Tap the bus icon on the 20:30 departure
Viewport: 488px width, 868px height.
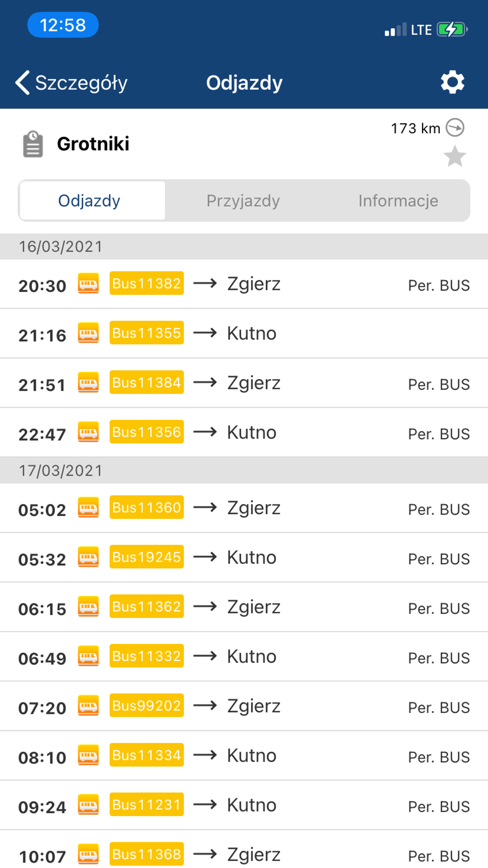(x=88, y=283)
